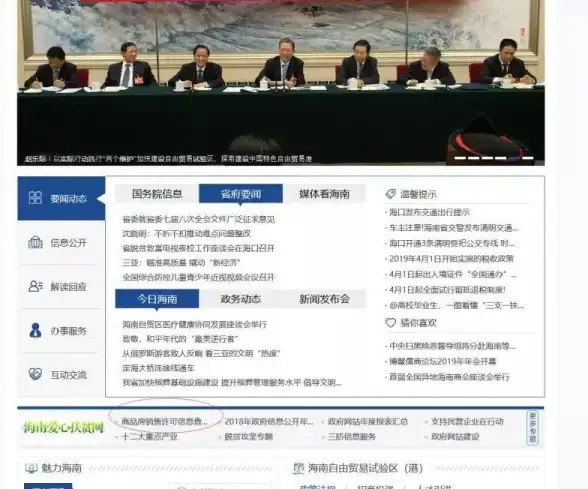Image resolution: width=588 pixels, height=489 pixels.
Task: Open the 新闻发布会 tab
Action: tap(324, 299)
